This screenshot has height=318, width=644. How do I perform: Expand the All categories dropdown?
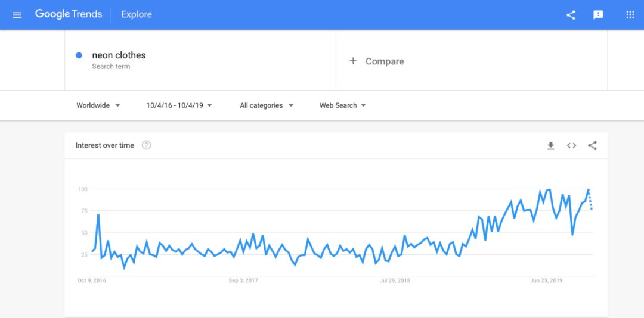[267, 105]
